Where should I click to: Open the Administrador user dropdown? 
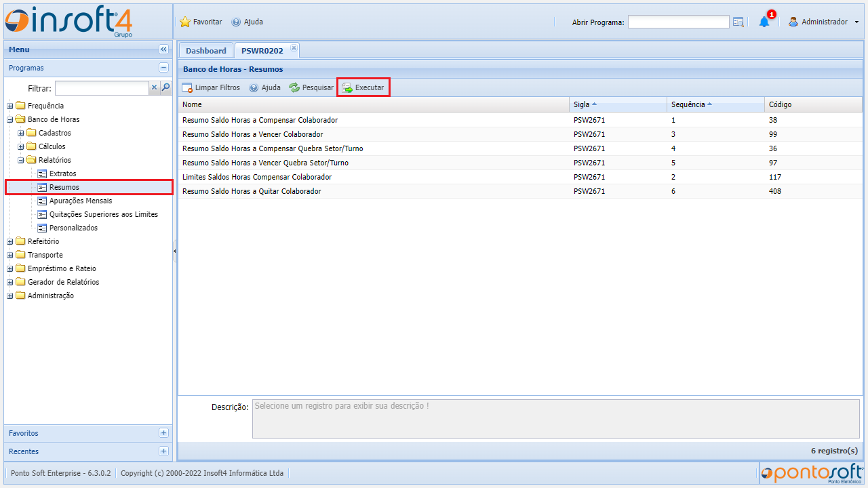pyautogui.click(x=823, y=22)
